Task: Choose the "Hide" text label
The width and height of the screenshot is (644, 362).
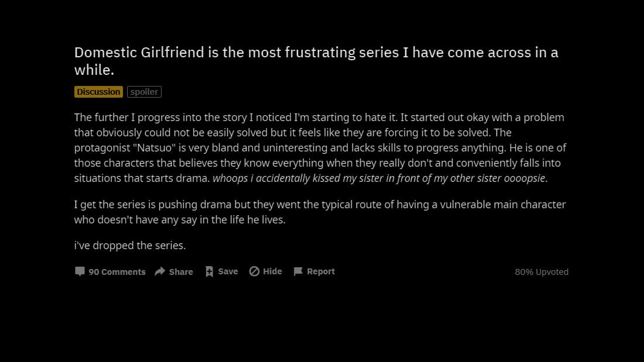Action: (x=272, y=271)
